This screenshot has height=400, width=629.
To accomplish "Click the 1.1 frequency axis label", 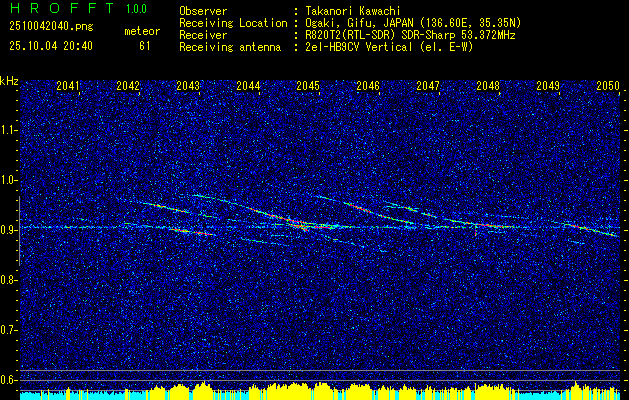I will click(x=8, y=130).
